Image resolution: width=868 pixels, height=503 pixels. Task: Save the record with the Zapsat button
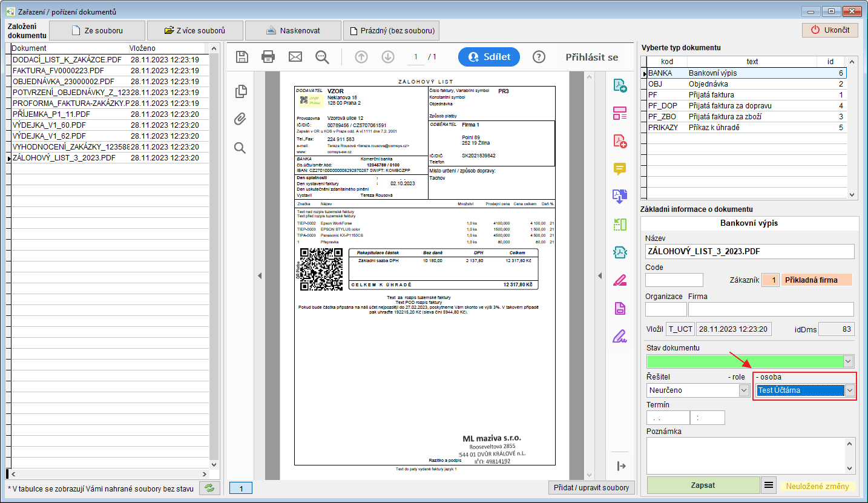[x=703, y=485]
